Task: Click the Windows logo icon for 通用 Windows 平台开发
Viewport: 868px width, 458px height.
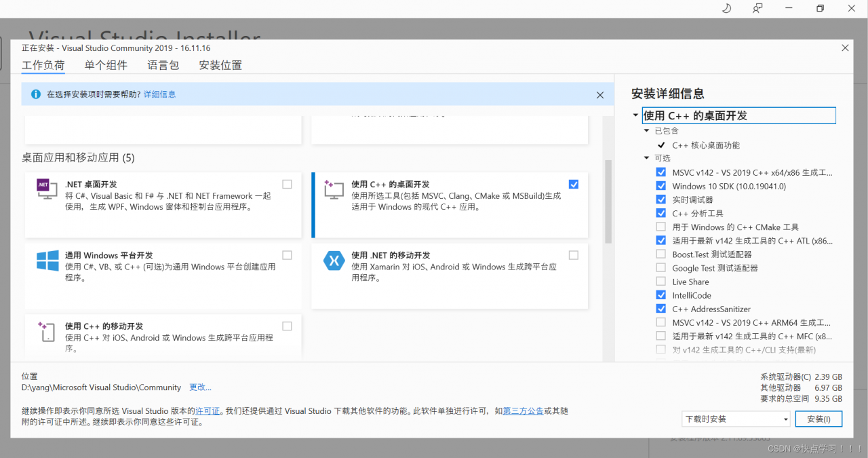Action: point(47,261)
